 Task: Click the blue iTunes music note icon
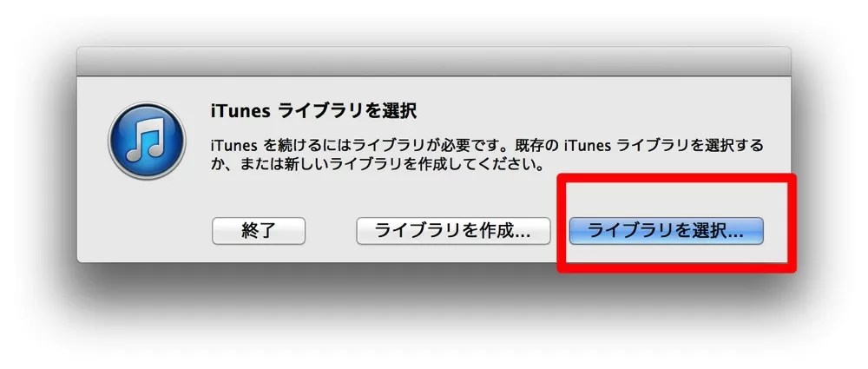pyautogui.click(x=147, y=140)
